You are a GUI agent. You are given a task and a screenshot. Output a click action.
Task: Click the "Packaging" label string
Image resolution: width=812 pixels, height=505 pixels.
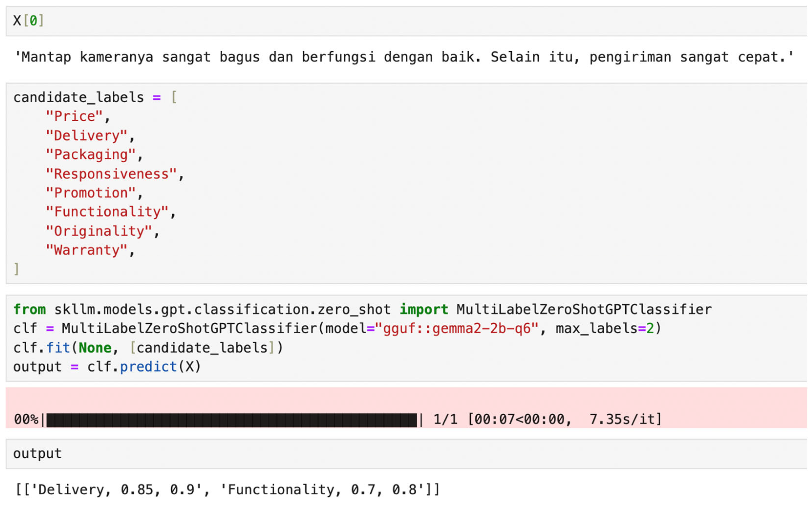tap(91, 155)
